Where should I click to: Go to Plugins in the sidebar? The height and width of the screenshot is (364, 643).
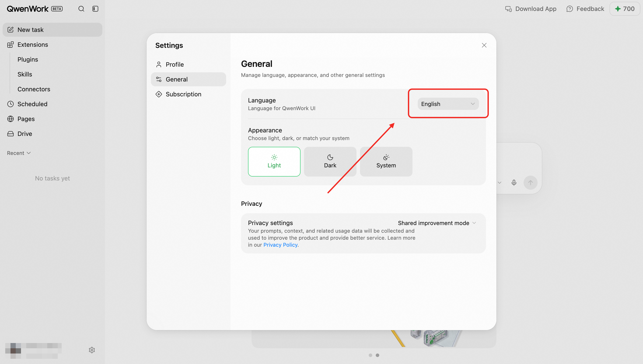[28, 59]
